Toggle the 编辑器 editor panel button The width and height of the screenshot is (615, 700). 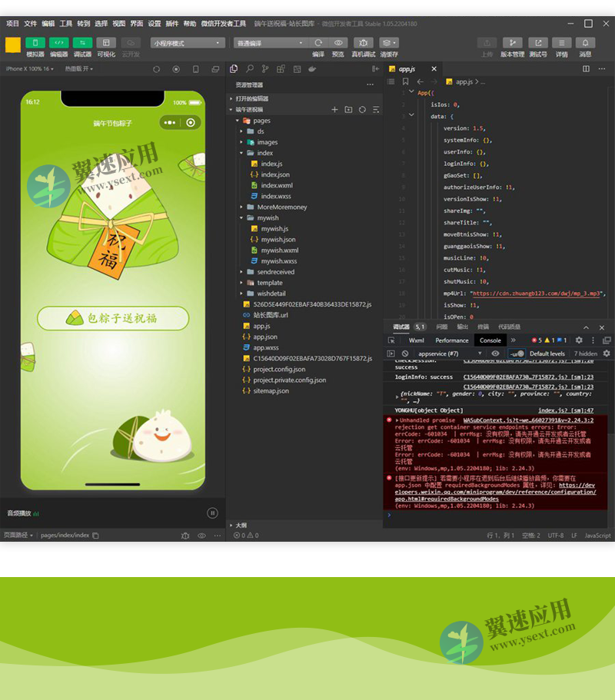(58, 43)
